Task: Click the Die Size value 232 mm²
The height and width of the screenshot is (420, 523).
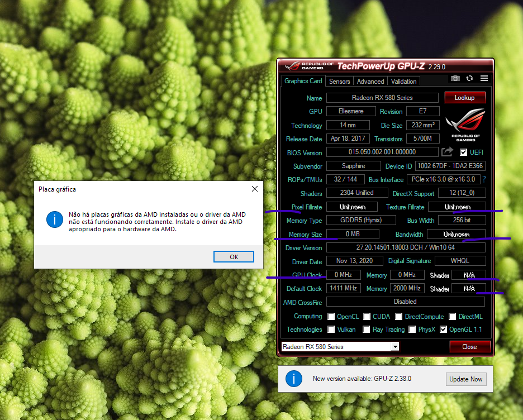Action: pyautogui.click(x=422, y=125)
